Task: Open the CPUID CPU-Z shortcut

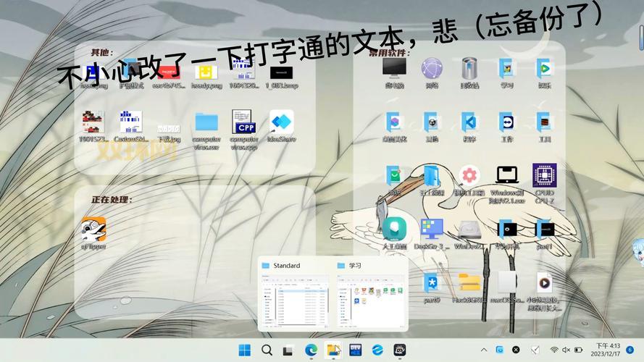Action: 545,175
